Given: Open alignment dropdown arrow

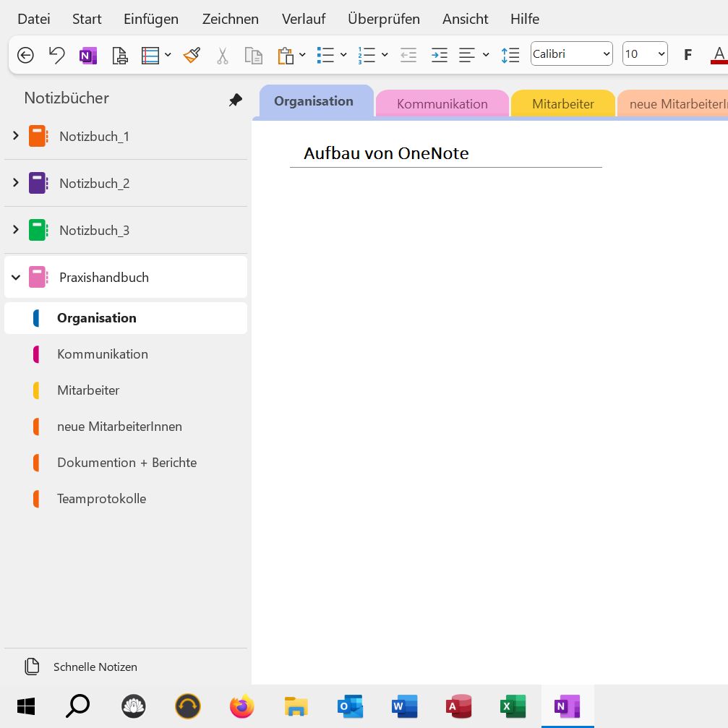Looking at the screenshot, I should pyautogui.click(x=486, y=55).
